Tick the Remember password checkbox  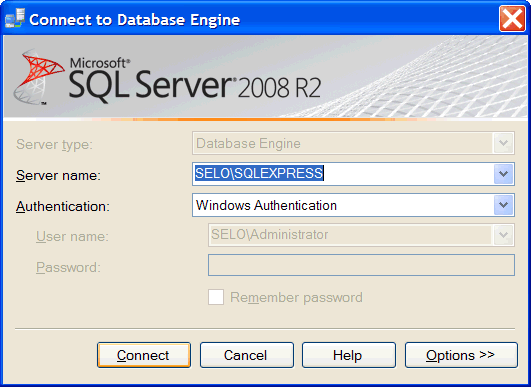click(216, 297)
